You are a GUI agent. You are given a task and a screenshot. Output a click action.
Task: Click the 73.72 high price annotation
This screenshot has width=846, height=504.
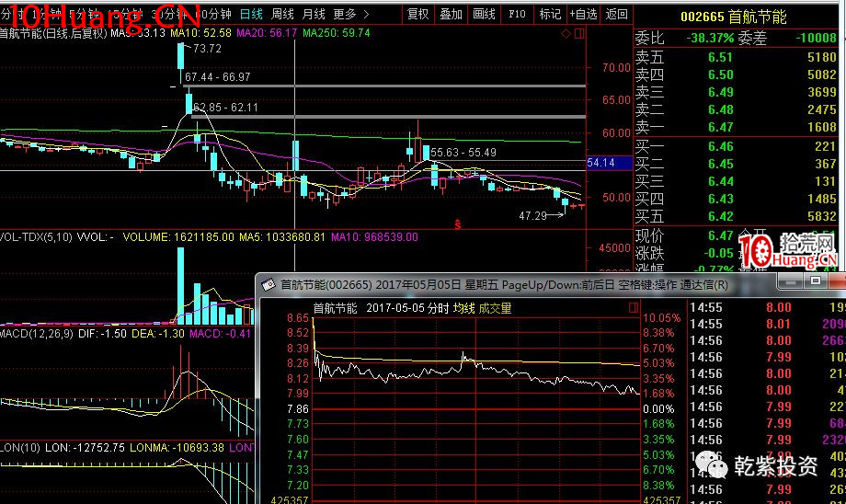pyautogui.click(x=207, y=49)
